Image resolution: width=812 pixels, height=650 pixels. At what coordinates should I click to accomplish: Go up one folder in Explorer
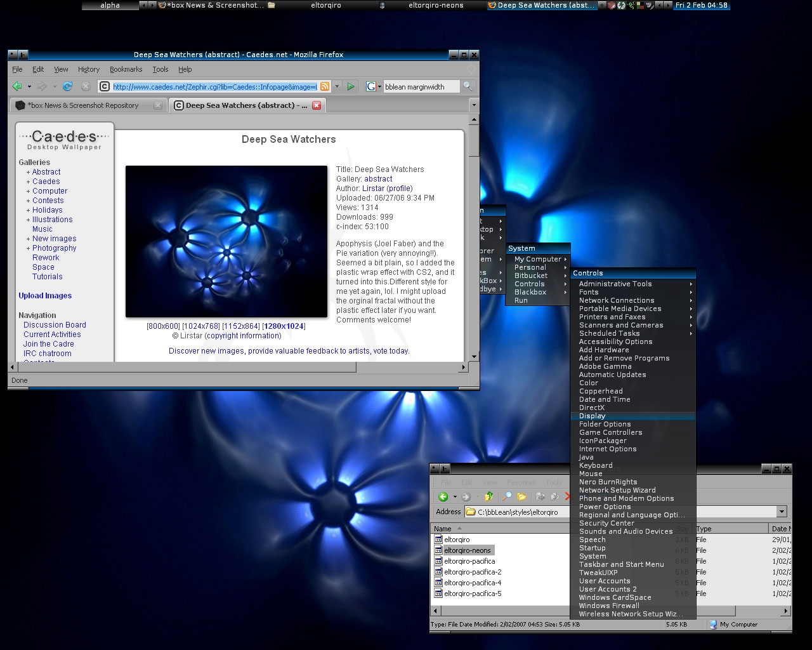click(x=489, y=496)
